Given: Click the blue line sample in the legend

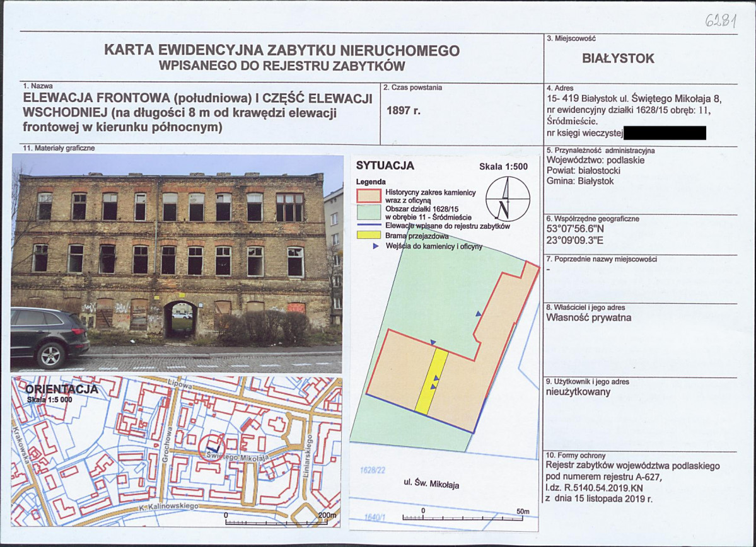Looking at the screenshot, I should click(x=369, y=226).
